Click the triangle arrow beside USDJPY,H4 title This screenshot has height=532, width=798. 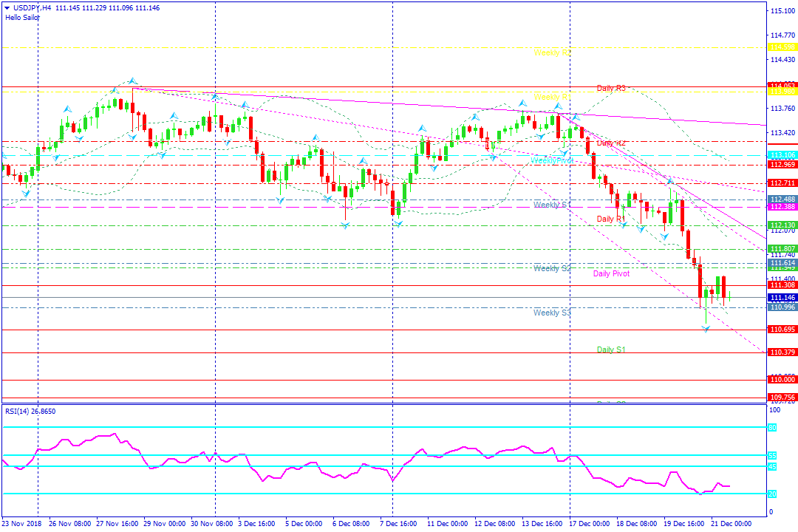(x=7, y=7)
